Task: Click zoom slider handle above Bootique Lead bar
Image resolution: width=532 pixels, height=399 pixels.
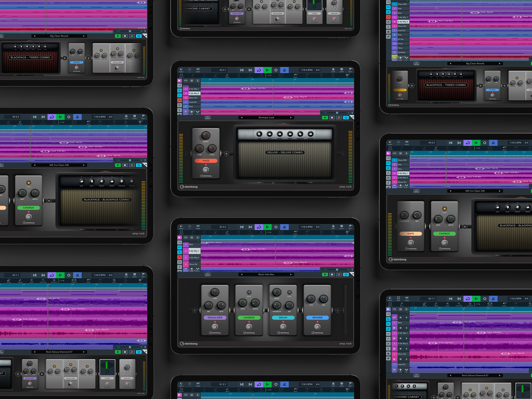Action: (x=337, y=113)
